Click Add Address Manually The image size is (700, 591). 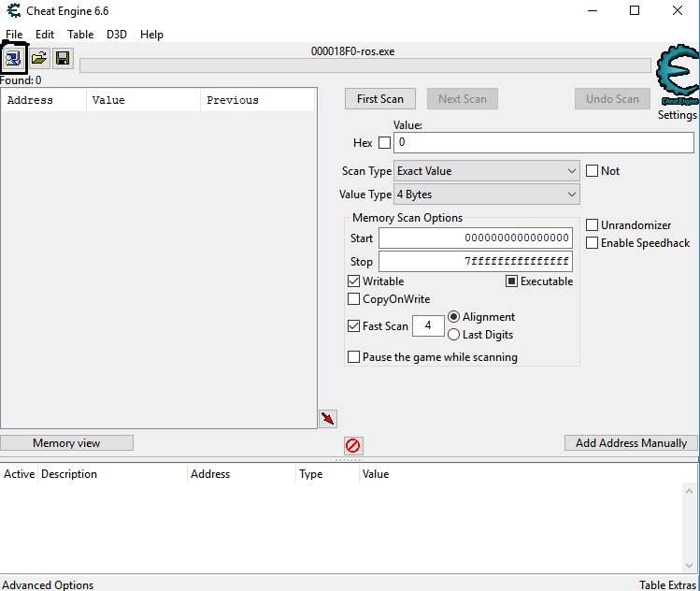point(631,443)
